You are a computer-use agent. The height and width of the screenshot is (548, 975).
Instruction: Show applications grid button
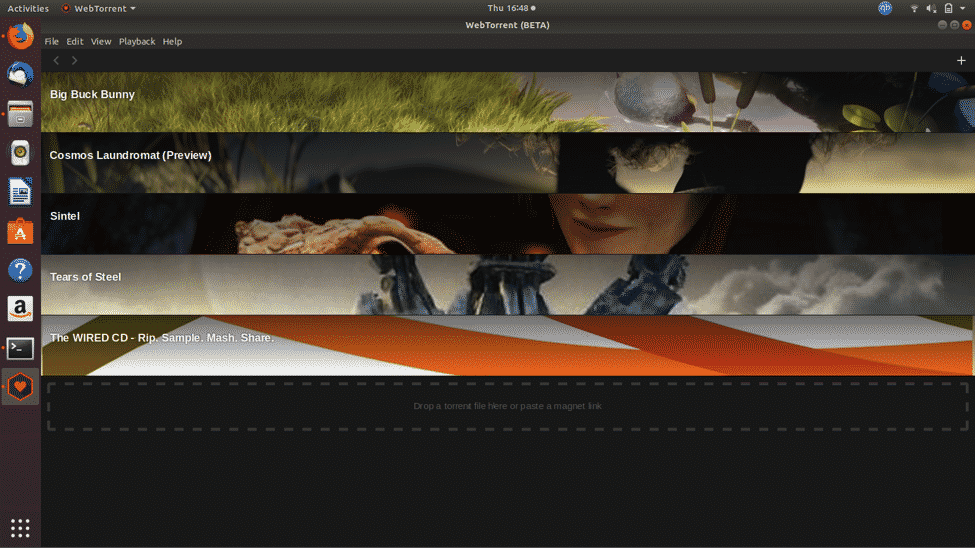click(x=21, y=527)
